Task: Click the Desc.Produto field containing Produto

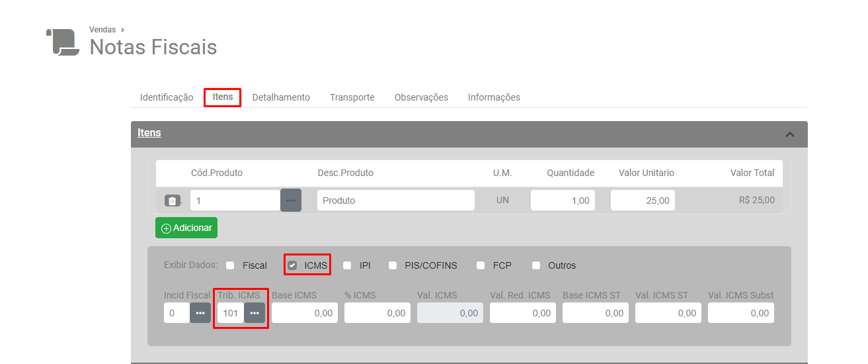Action: (396, 201)
